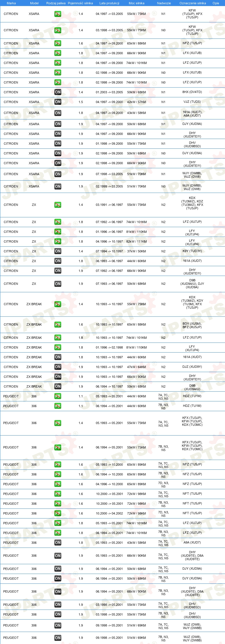Click petrol icon in Peugeot 306 10.2000 -> 04.2002 row
Screen dimensions: 225x644
click(x=58, y=513)
